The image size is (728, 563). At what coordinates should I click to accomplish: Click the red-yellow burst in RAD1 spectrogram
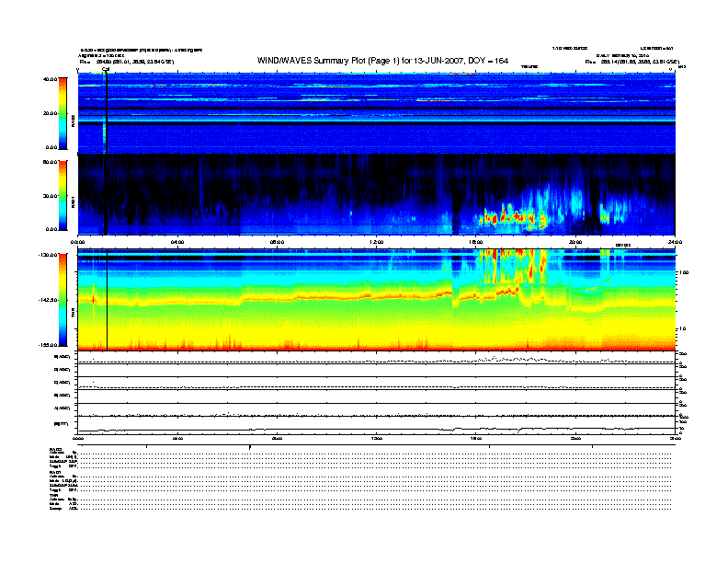(513, 217)
